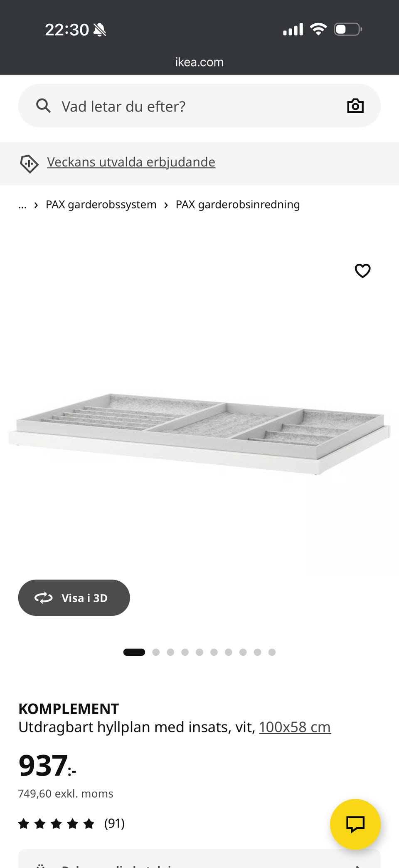Open the product shelf image
This screenshot has height=868, width=399.
(199, 433)
